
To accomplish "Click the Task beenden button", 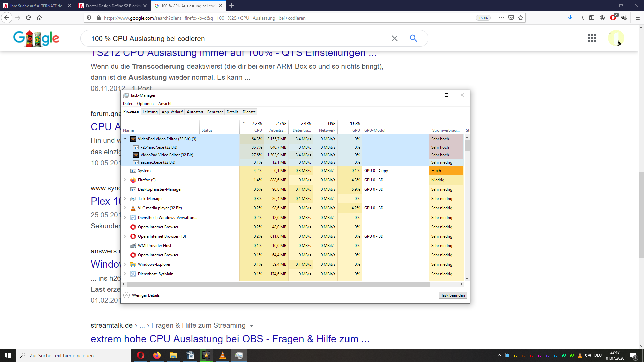I will pyautogui.click(x=452, y=295).
